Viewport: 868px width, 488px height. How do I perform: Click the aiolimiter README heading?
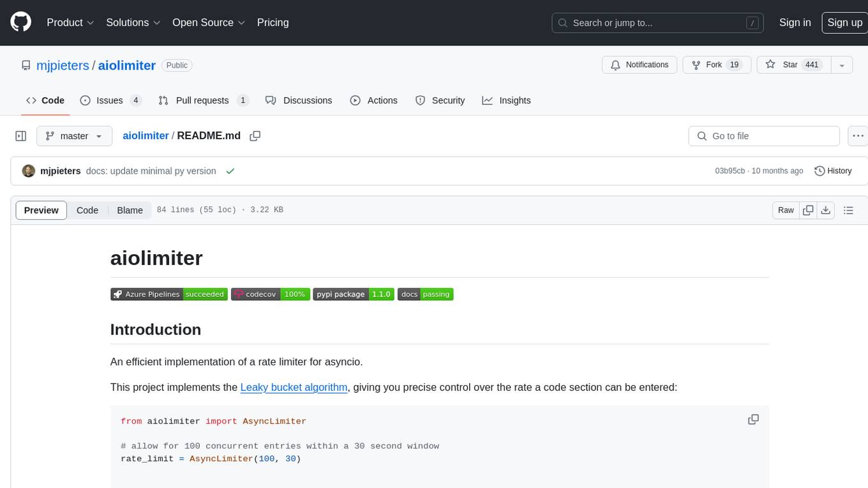(x=156, y=258)
